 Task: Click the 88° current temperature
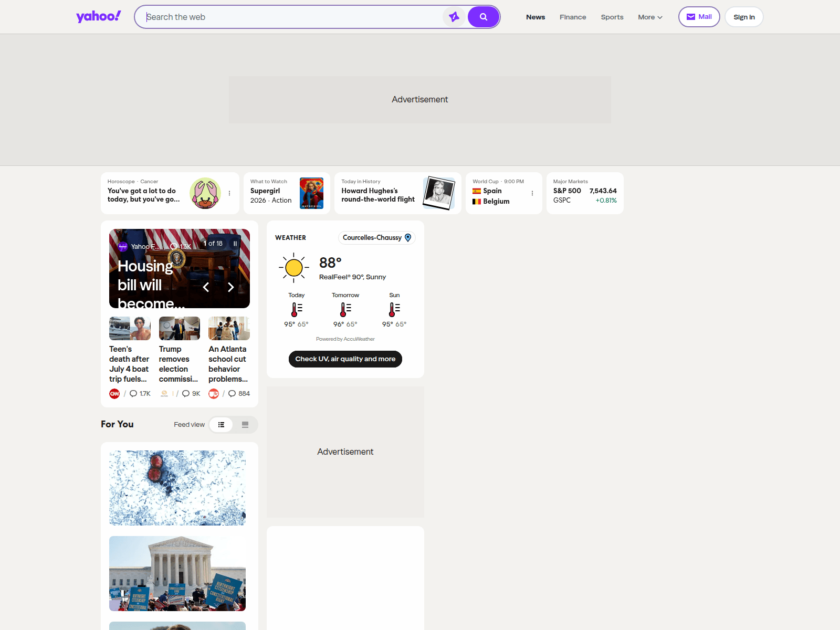click(x=330, y=262)
